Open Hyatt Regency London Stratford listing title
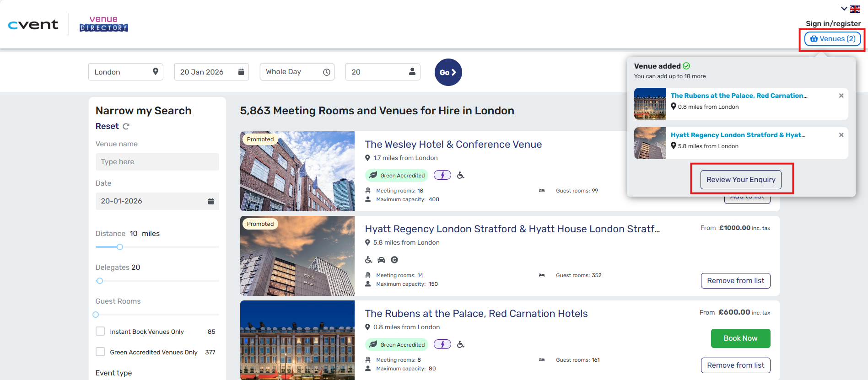Screen dimensions: 868x380 (512, 229)
